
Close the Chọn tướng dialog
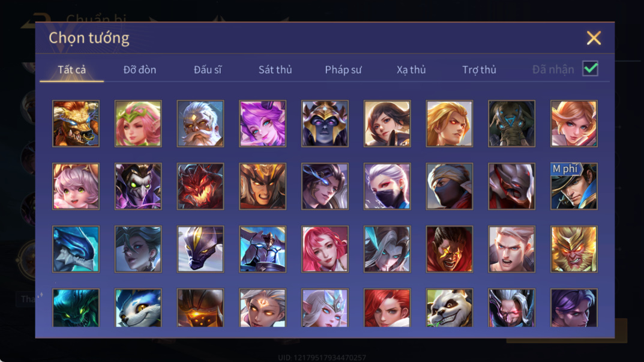pyautogui.click(x=594, y=38)
